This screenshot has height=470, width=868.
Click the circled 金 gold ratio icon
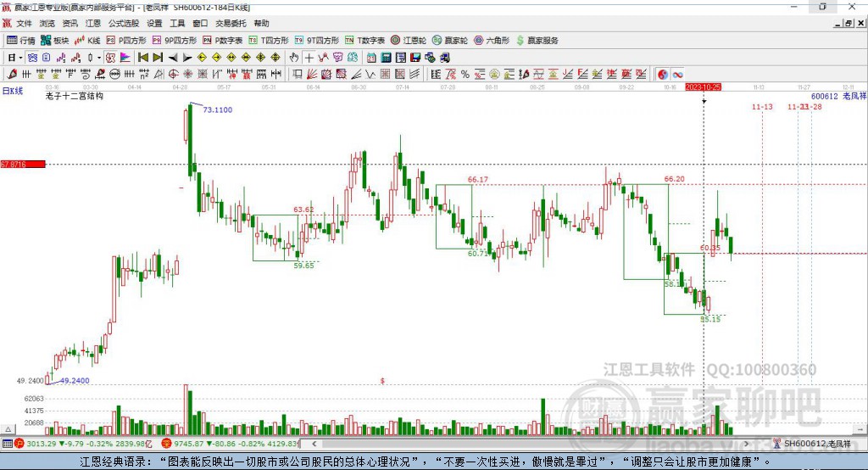pyautogui.click(x=494, y=75)
